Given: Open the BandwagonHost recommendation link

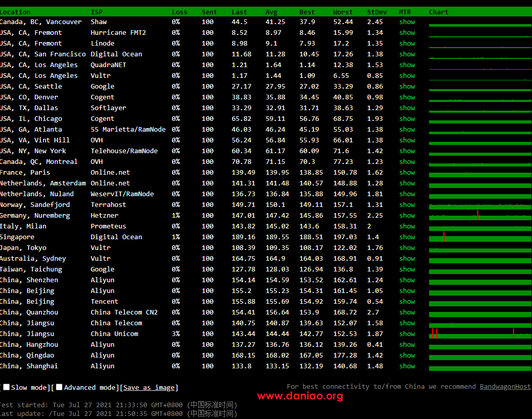Looking at the screenshot, I should click(x=505, y=386).
